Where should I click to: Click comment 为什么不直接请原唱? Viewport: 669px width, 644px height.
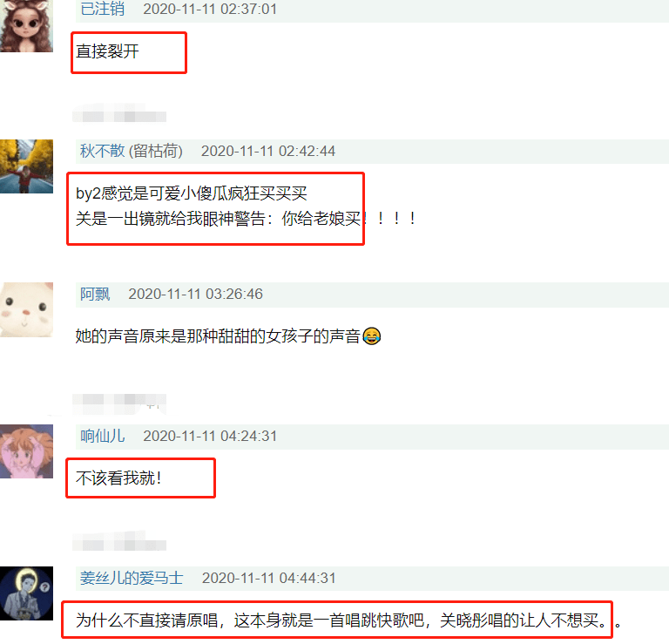coord(348,620)
